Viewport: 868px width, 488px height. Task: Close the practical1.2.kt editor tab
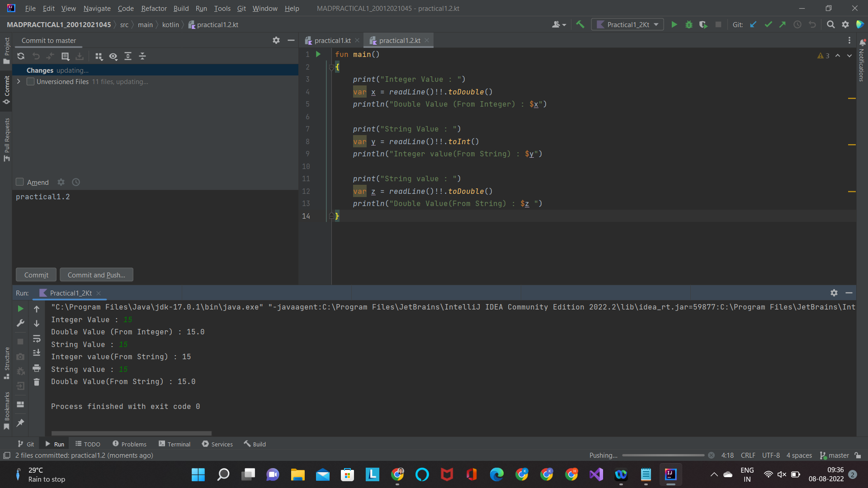[x=427, y=41]
